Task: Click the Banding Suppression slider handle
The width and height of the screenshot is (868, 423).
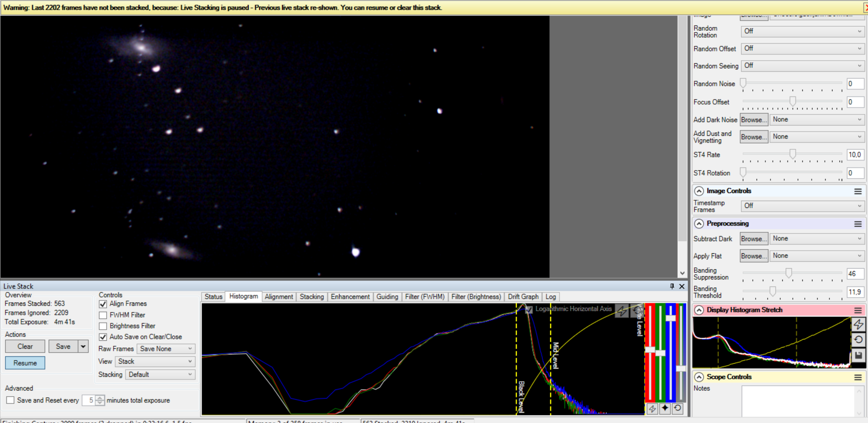Action: click(789, 273)
